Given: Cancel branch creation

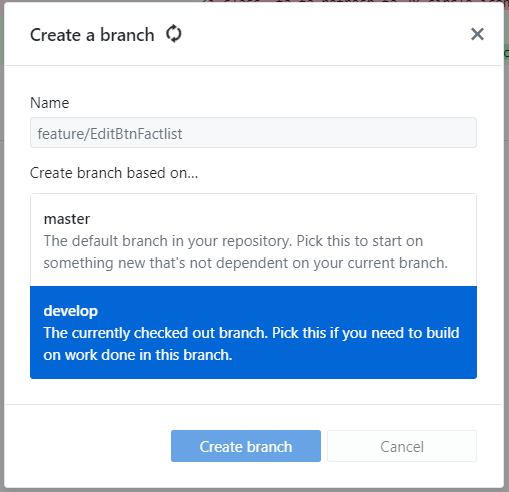Looking at the screenshot, I should (x=402, y=446).
